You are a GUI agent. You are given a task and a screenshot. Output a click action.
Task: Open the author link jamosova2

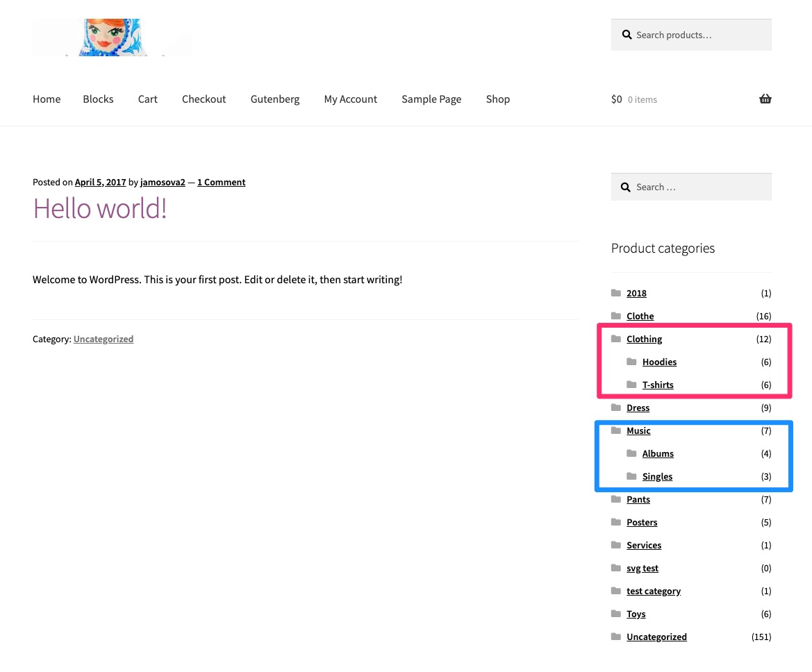click(163, 182)
